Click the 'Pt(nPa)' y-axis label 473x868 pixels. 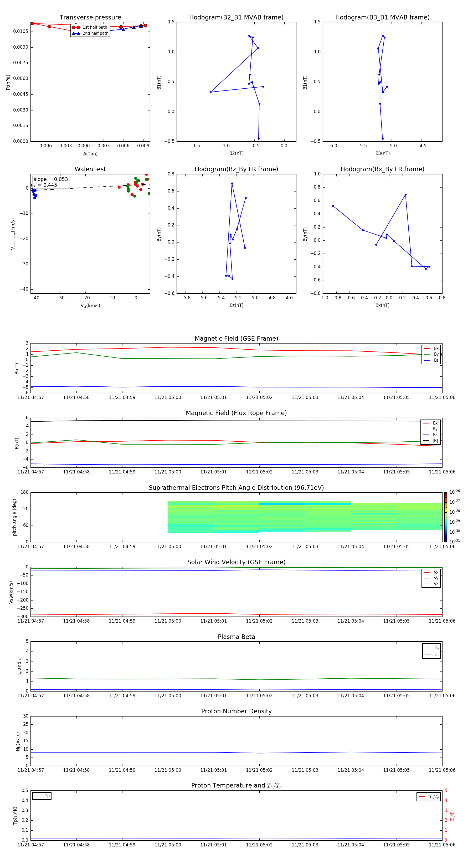pyautogui.click(x=8, y=82)
